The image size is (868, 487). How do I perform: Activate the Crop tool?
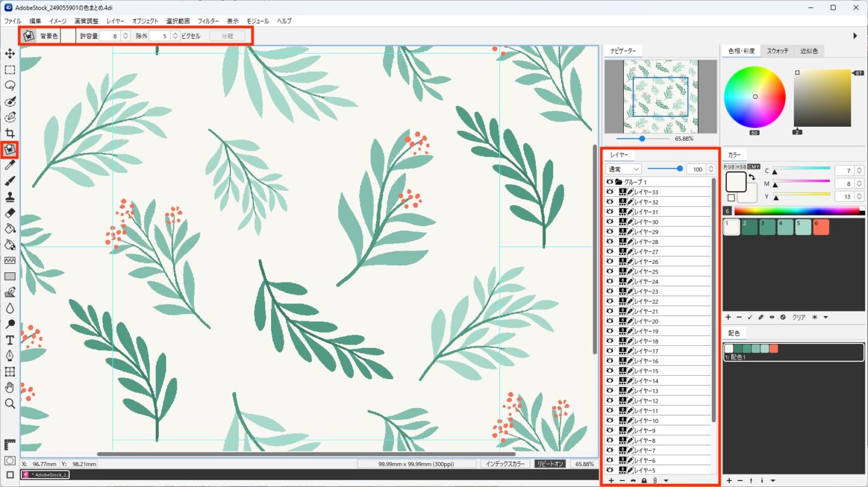[10, 133]
